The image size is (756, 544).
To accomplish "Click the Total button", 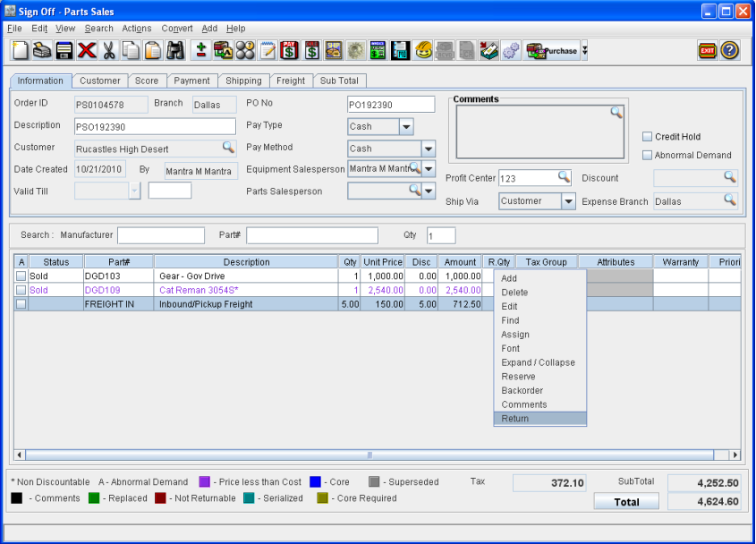I will pyautogui.click(x=626, y=502).
